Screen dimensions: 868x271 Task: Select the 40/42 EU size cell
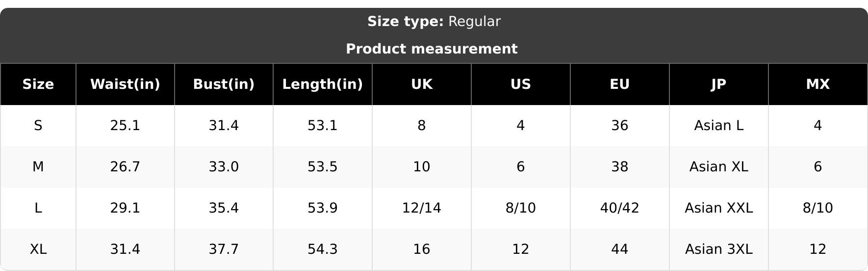click(x=620, y=208)
